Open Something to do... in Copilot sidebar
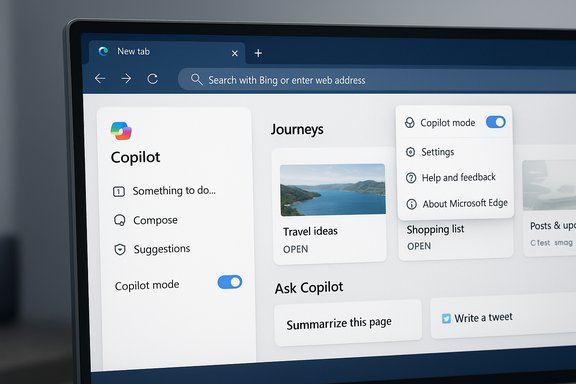Screen dimensions: 576x384 point(165,191)
